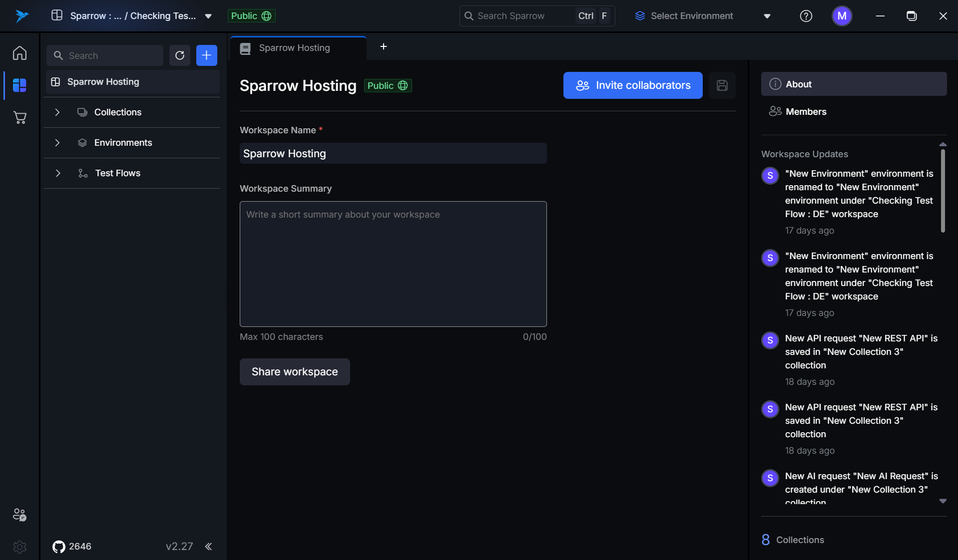Collapse the left panel with double-chevron
The image size is (958, 560).
pyautogui.click(x=208, y=547)
